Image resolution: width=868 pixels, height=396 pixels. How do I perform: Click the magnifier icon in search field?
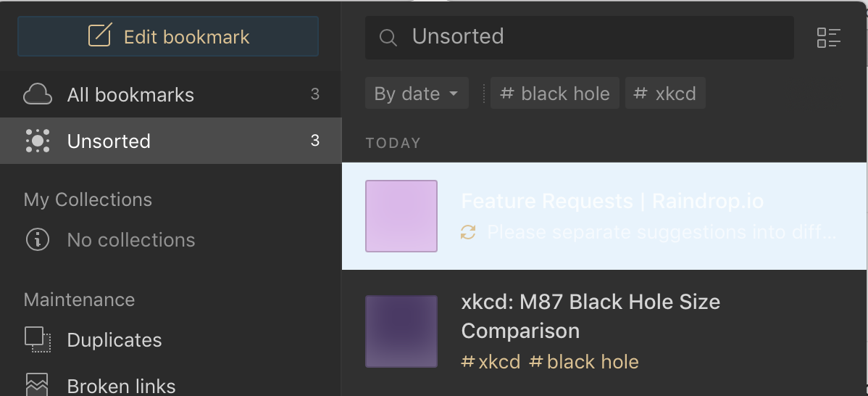(388, 38)
